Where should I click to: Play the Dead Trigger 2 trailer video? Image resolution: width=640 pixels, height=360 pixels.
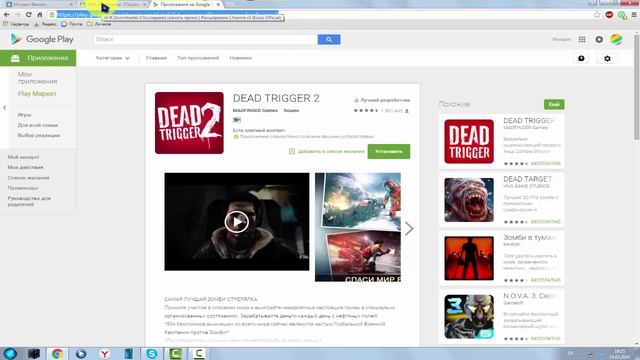[x=237, y=222]
